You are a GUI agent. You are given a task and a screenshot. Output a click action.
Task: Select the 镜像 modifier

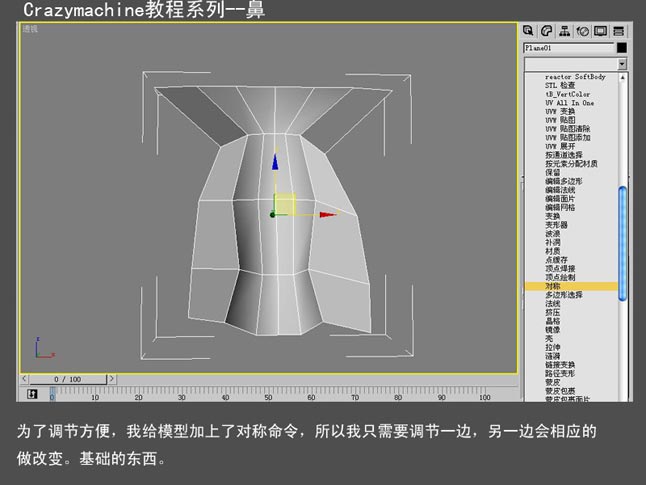553,330
